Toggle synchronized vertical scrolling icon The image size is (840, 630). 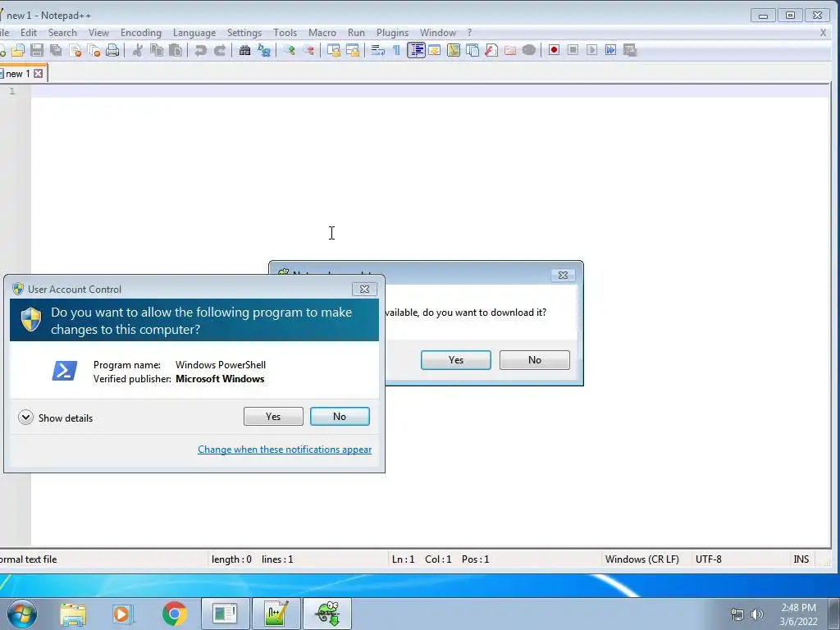[334, 50]
